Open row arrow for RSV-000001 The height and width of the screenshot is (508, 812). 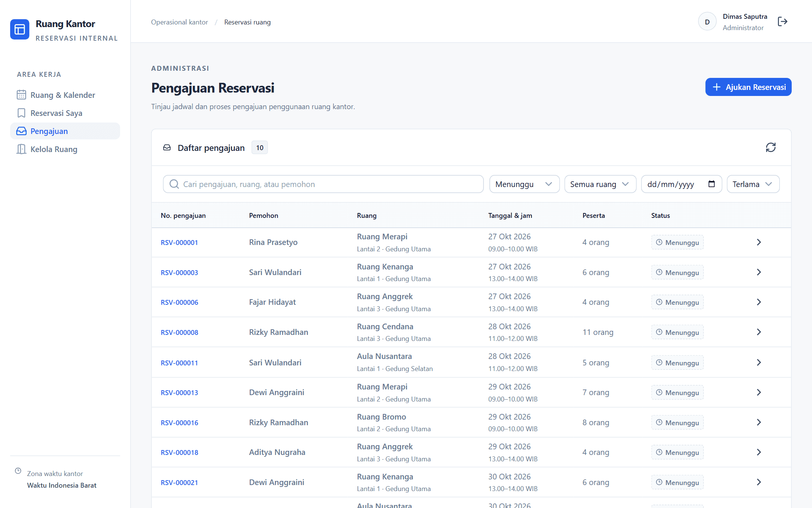click(x=759, y=242)
